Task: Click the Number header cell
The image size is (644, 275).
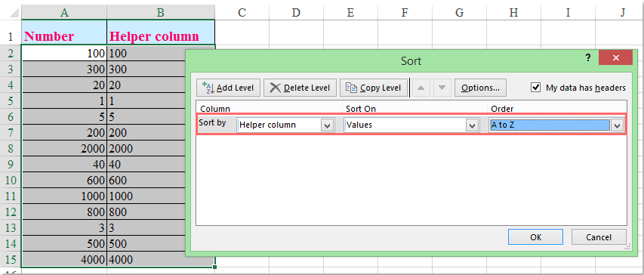Action: coord(64,32)
